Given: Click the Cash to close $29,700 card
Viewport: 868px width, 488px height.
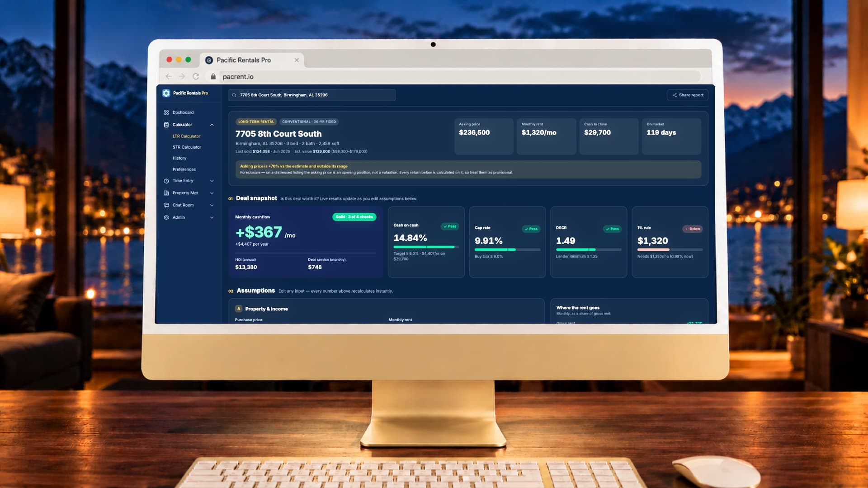Looking at the screenshot, I should click(x=609, y=136).
